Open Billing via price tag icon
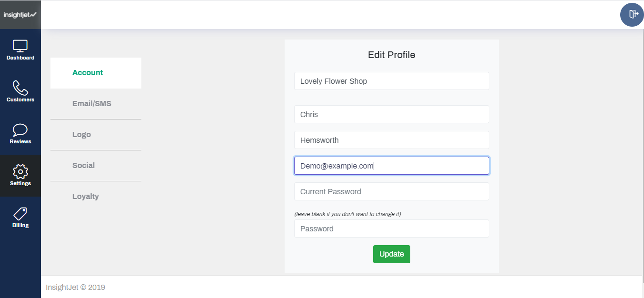This screenshot has height=298, width=644. point(20,214)
